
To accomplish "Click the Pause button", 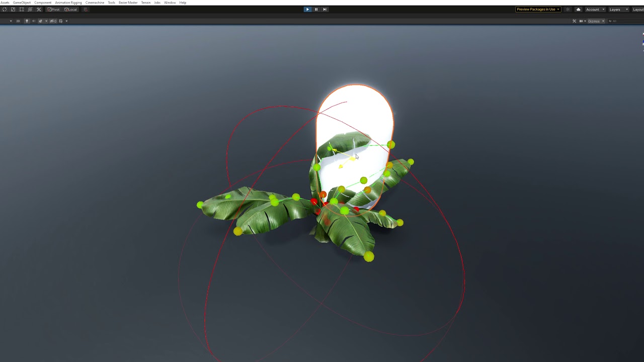I will tap(316, 9).
